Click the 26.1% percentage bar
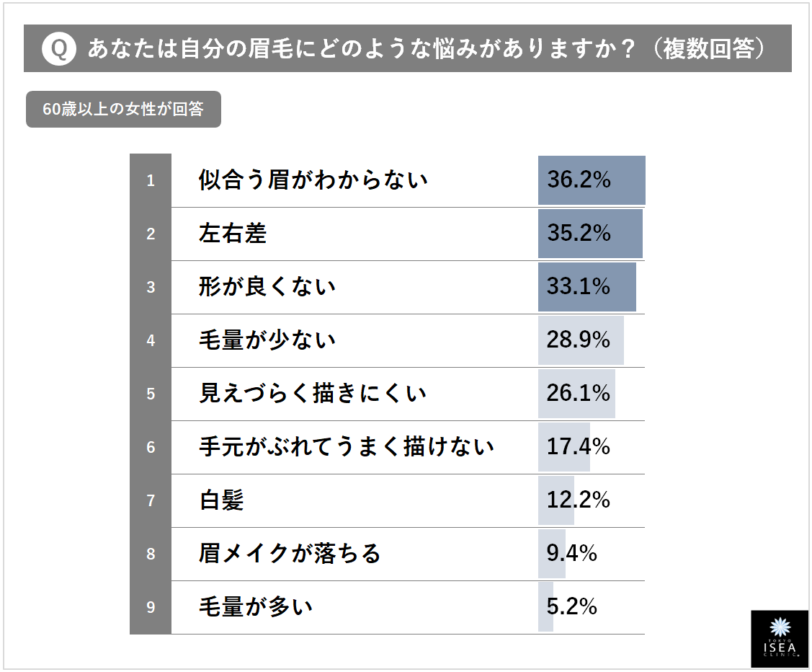 pyautogui.click(x=576, y=394)
